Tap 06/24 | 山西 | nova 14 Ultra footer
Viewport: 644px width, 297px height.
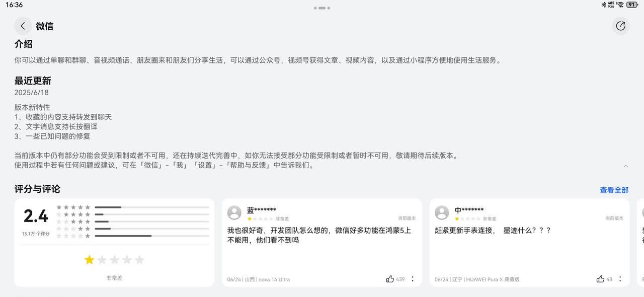tap(259, 279)
